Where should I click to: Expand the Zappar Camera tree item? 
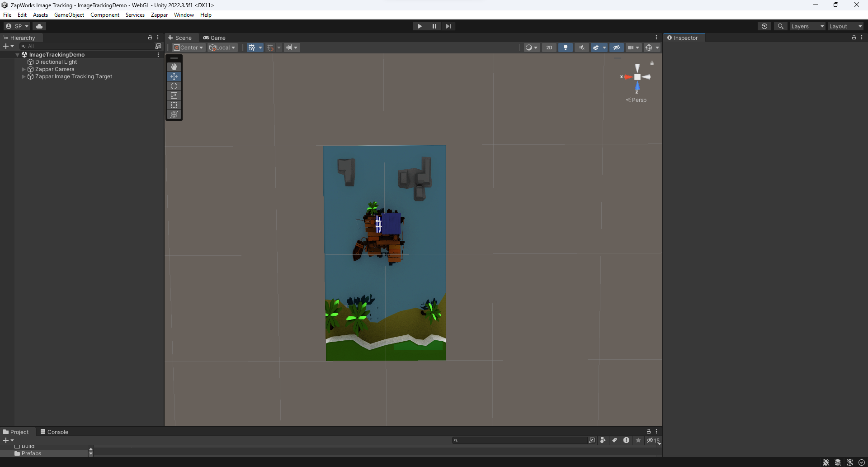[x=24, y=69]
